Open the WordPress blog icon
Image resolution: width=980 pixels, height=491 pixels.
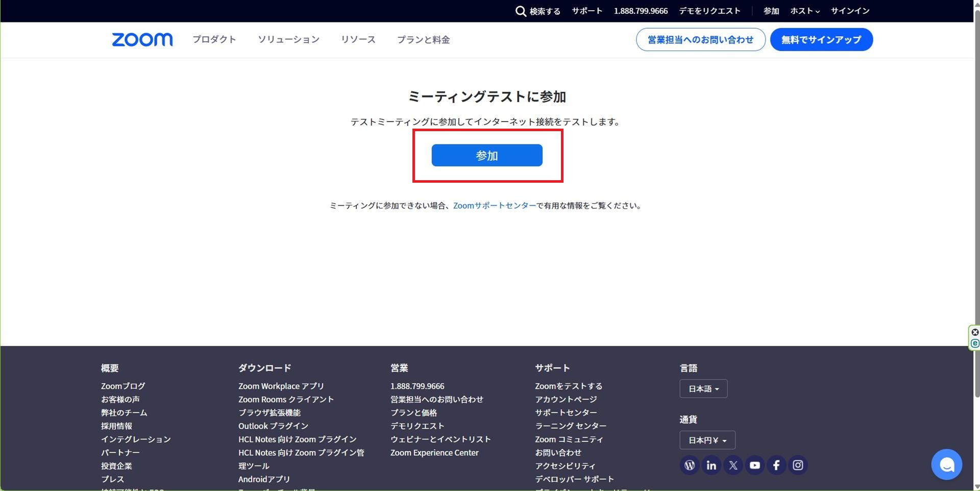(x=690, y=465)
